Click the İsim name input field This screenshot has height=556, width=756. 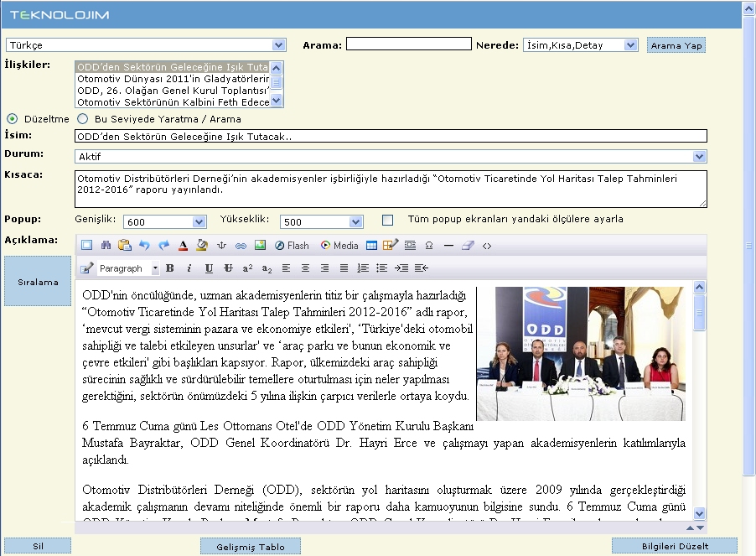coord(391,136)
